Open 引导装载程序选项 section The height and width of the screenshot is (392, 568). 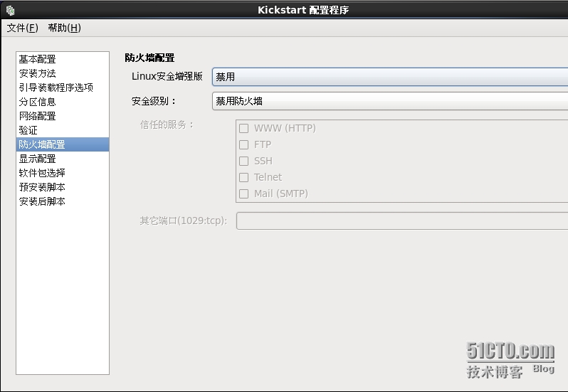(x=63, y=88)
